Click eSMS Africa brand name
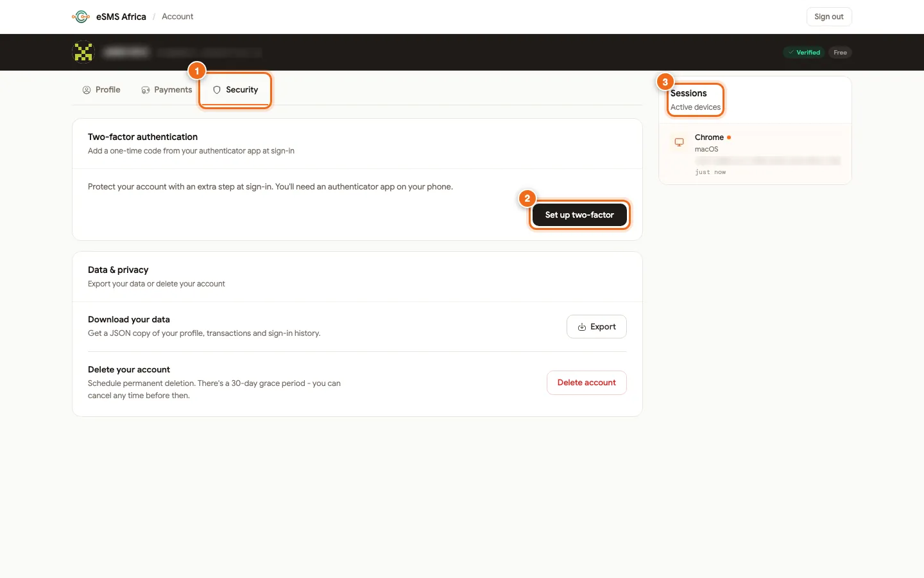 point(121,17)
